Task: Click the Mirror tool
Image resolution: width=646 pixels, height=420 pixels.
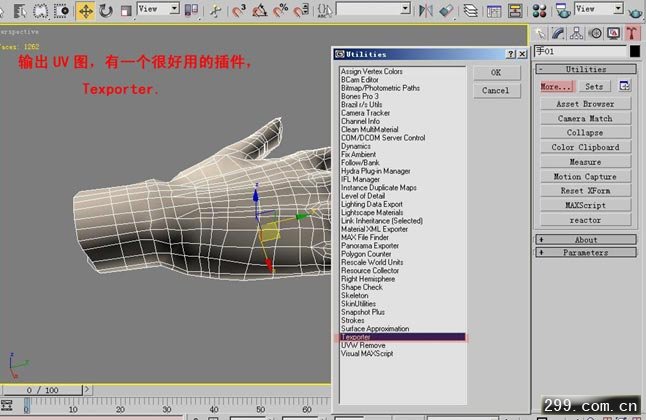Action: coord(425,10)
